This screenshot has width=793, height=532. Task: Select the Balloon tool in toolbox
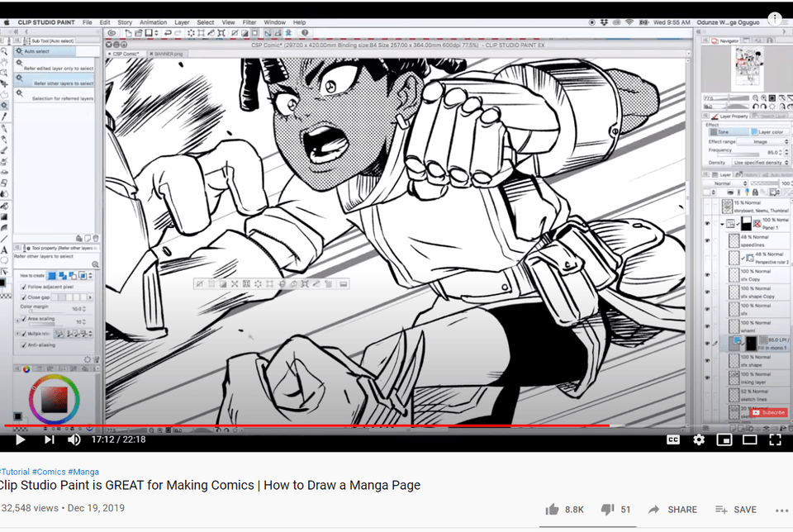tap(4, 260)
